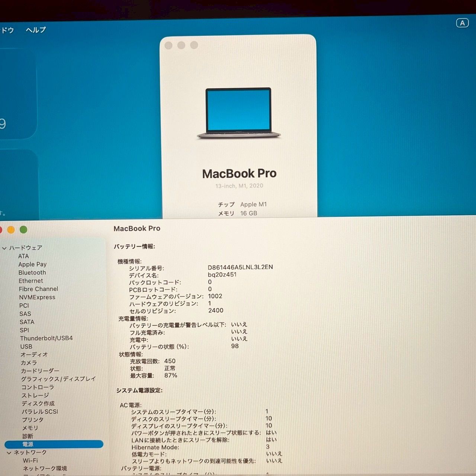Select カメラ in the sidebar
This screenshot has width=476, height=476.
tap(29, 363)
